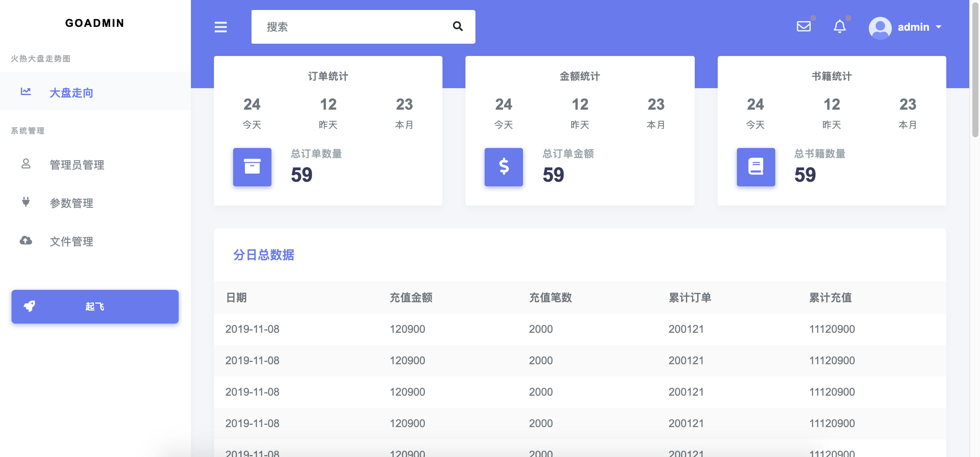
Task: Go to 参数管理 sidebar item
Action: coord(71,203)
